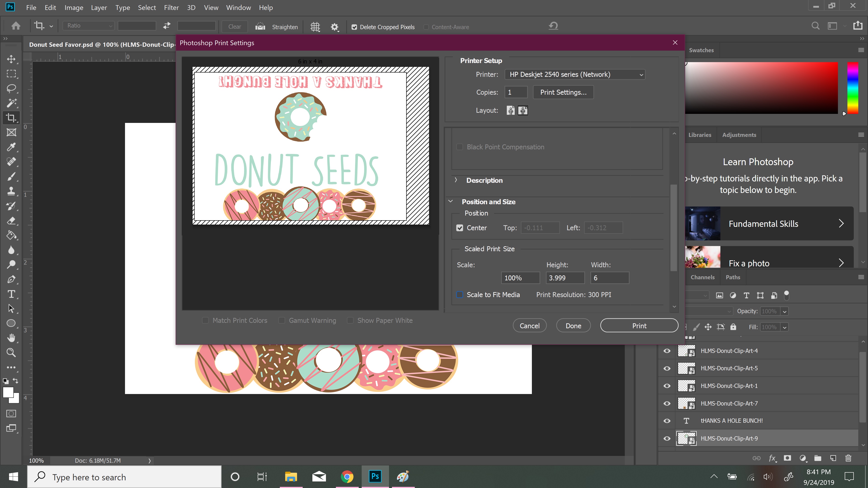868x488 pixels.
Task: Enable Scale to Fit Media
Action: click(x=460, y=294)
